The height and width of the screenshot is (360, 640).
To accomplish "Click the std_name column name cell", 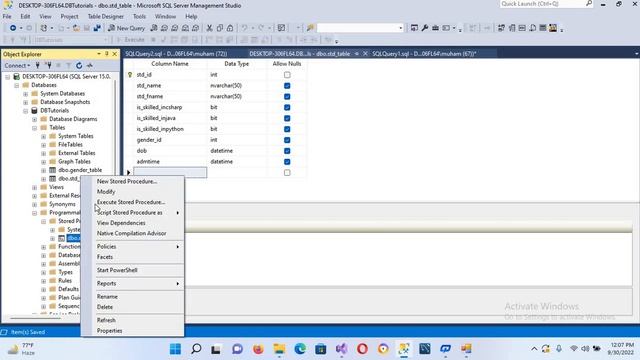I will point(170,86).
